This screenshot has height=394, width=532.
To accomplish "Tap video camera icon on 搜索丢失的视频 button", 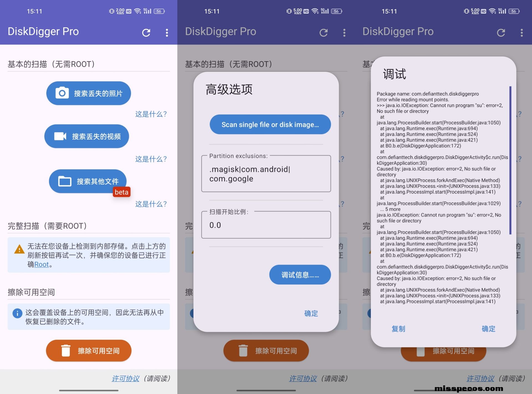I will [60, 136].
